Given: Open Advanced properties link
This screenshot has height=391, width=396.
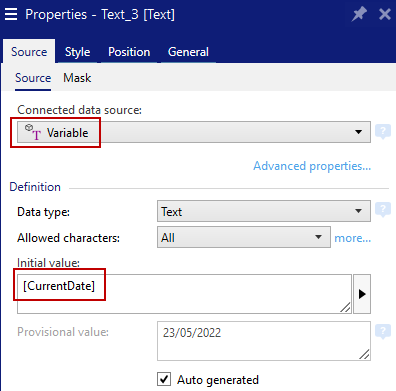Looking at the screenshot, I should tap(312, 166).
